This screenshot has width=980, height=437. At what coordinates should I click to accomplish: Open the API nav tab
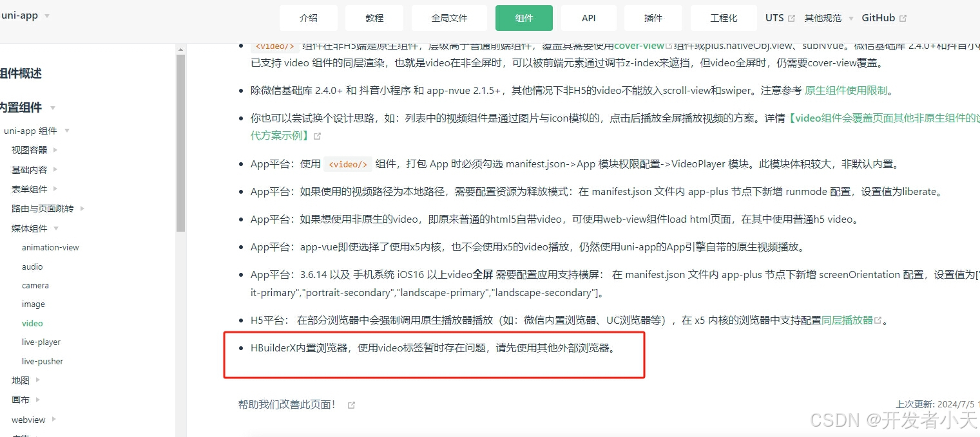[589, 18]
